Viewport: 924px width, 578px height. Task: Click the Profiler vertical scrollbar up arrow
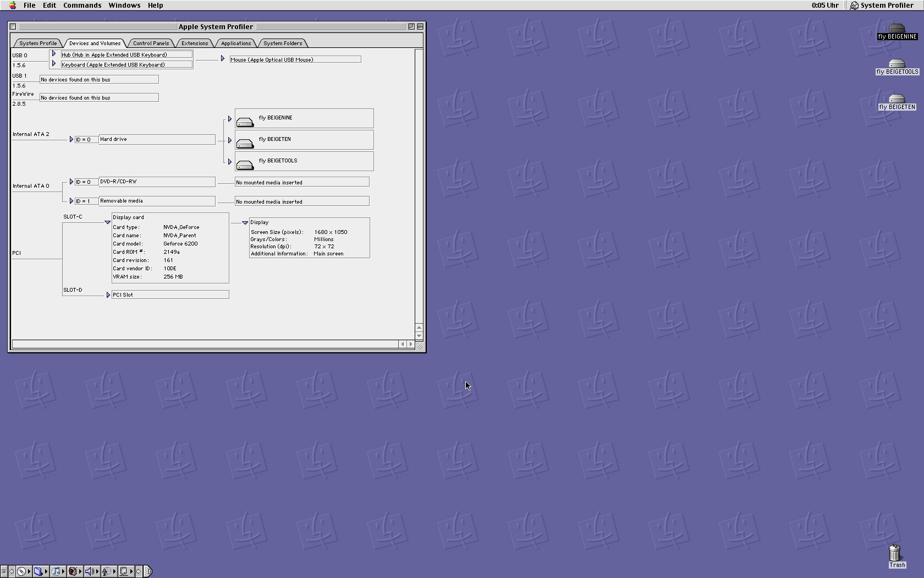[419, 328]
